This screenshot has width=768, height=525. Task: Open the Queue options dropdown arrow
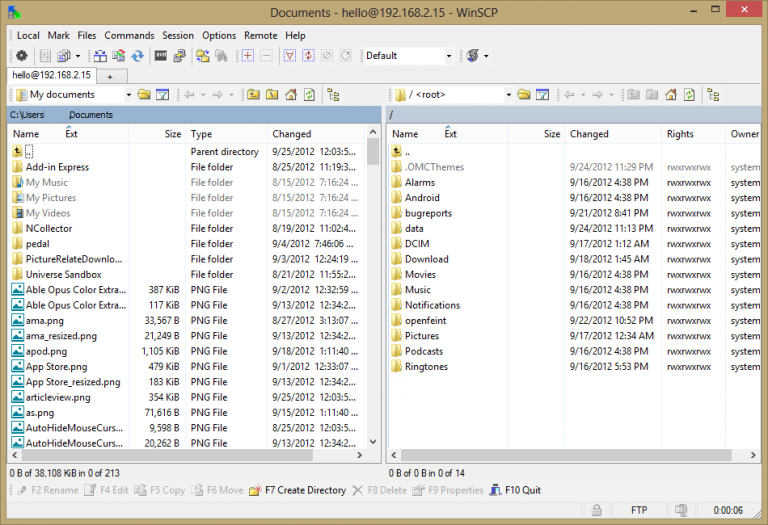coord(78,56)
